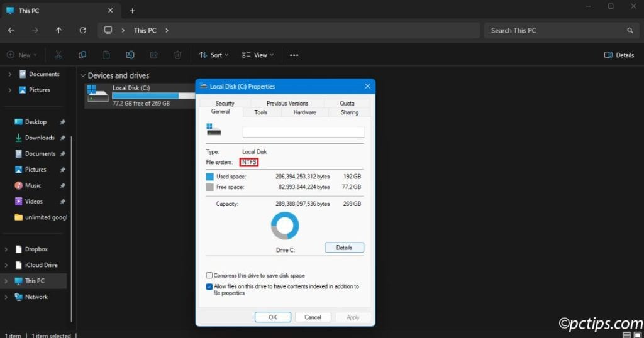This screenshot has height=338, width=644.
Task: Click the drive usage donut chart
Action: pos(285,226)
